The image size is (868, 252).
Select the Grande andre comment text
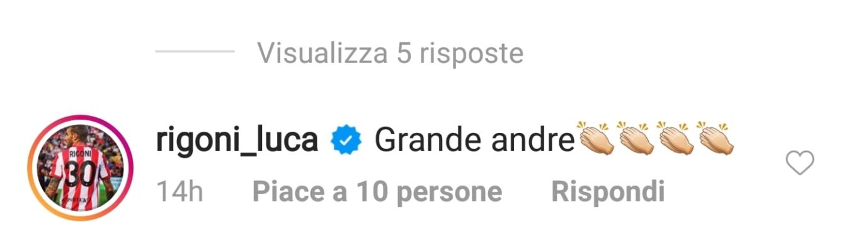[x=475, y=140]
